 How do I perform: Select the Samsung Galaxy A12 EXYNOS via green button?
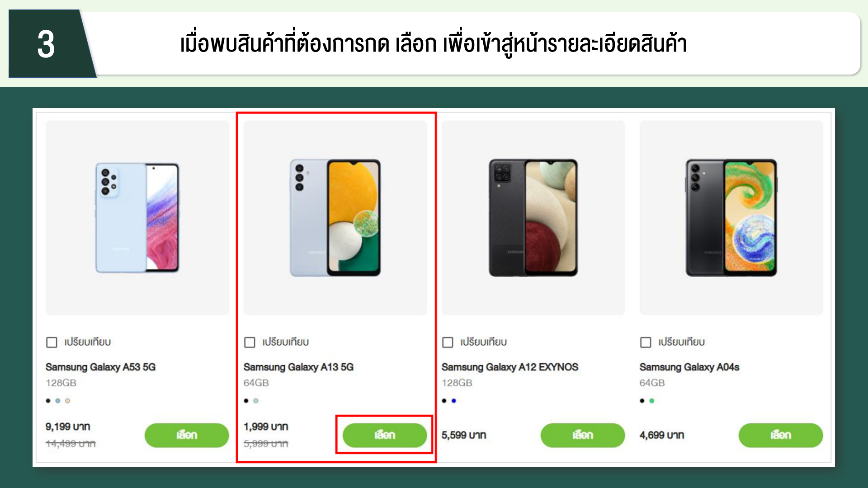pos(583,435)
